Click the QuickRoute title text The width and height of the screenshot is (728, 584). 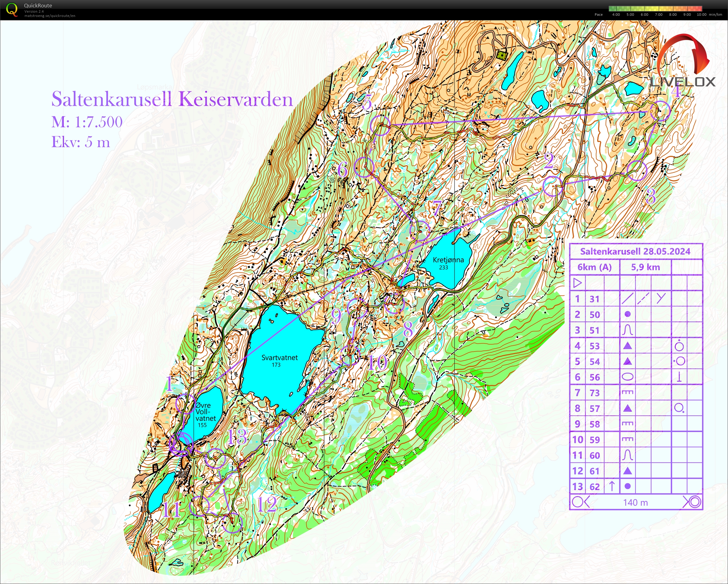click(38, 5)
